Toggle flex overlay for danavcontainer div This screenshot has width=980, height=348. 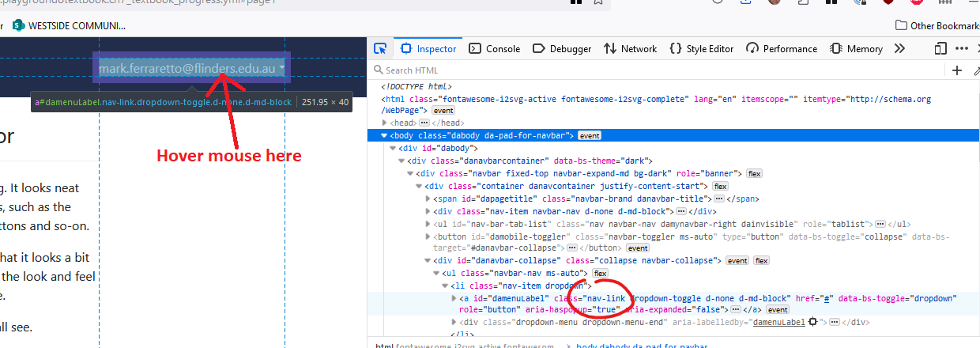pyautogui.click(x=720, y=186)
